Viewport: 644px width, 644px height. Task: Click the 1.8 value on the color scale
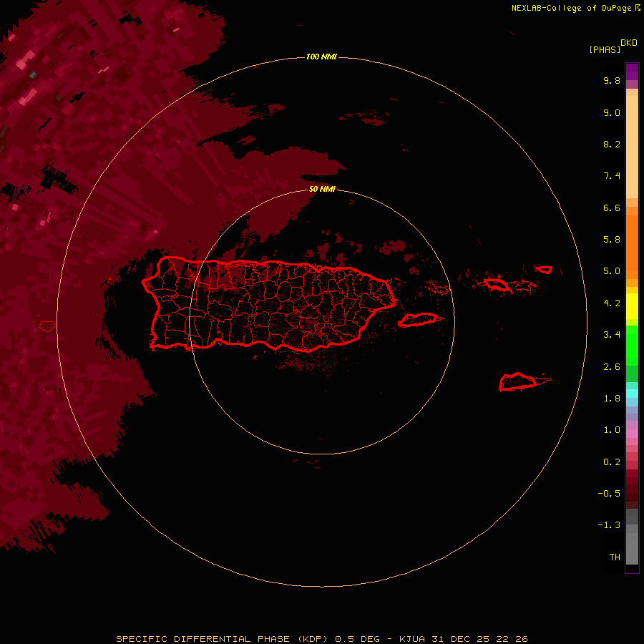(x=612, y=399)
